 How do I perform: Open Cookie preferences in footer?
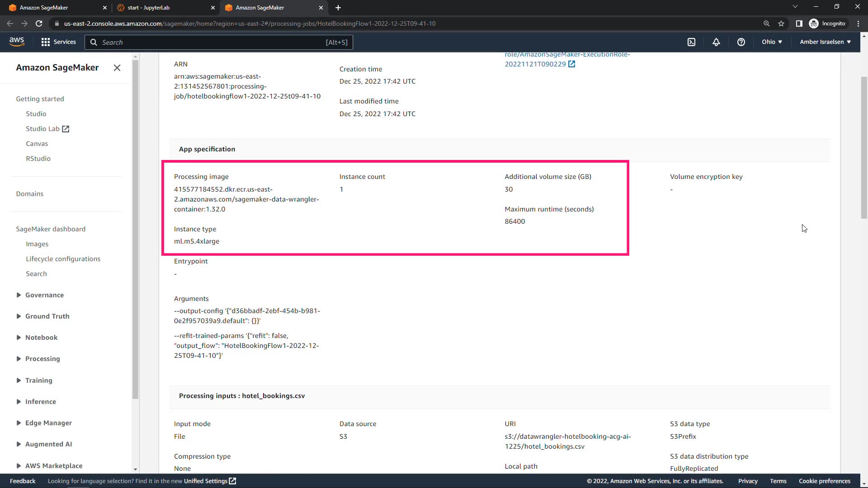(x=824, y=481)
